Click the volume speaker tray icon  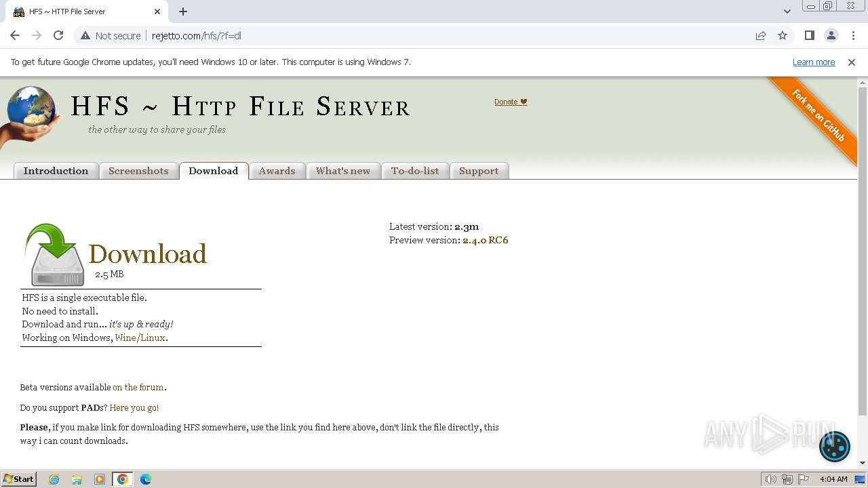771,479
